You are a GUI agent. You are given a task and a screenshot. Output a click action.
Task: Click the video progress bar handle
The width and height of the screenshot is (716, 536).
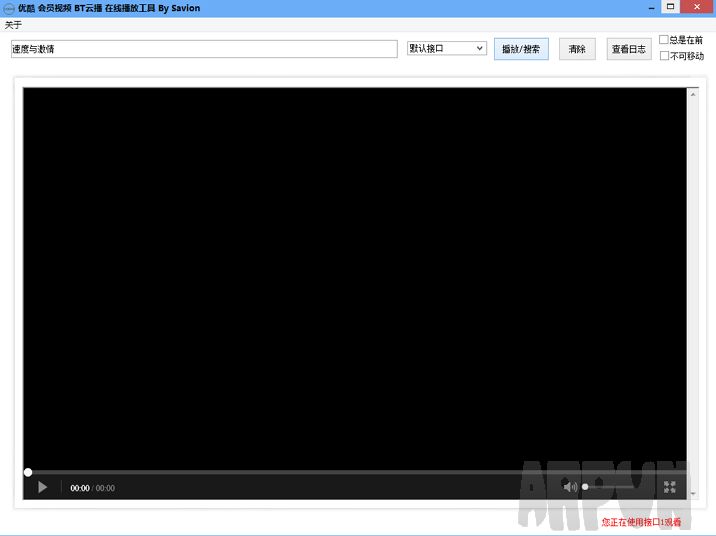coord(28,472)
